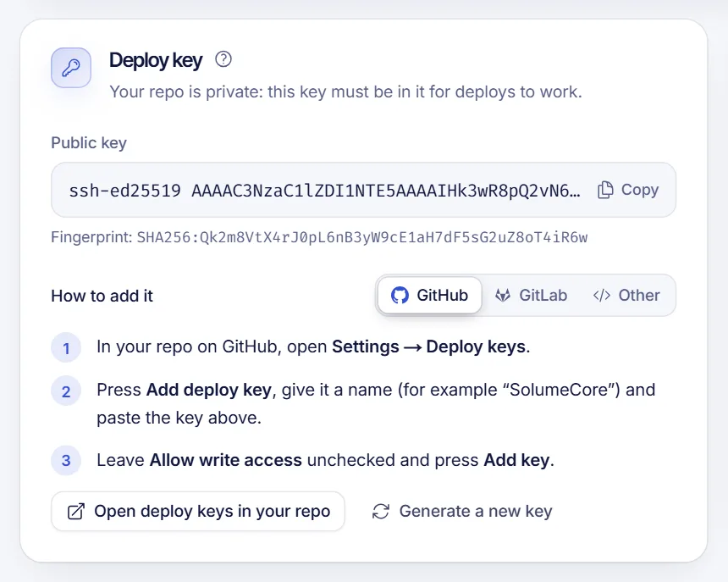Viewport: 728px width, 582px height.
Task: Click the 'Add deploy key' instruction text
Action: pyautogui.click(x=208, y=390)
